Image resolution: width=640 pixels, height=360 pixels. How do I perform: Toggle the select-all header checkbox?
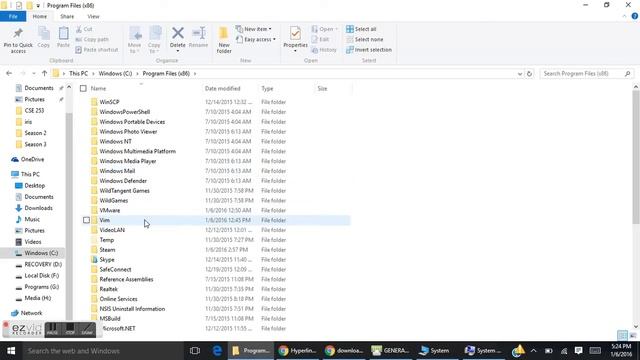point(83,88)
